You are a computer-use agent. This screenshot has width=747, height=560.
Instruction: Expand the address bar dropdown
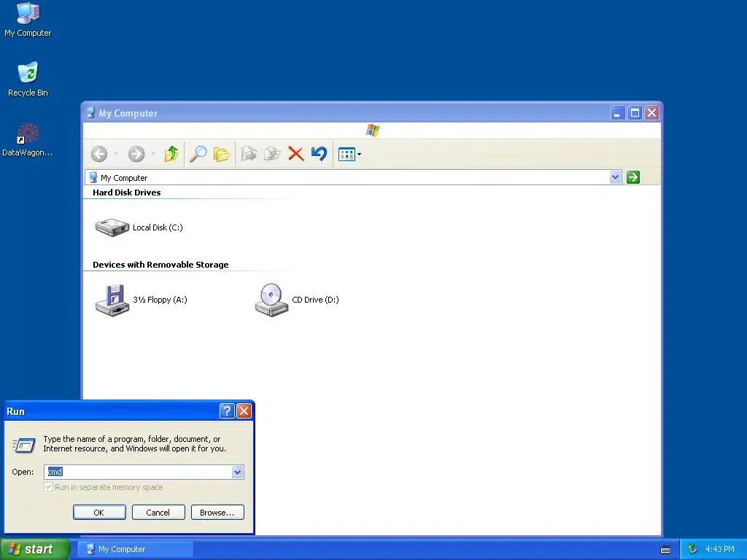pos(615,178)
